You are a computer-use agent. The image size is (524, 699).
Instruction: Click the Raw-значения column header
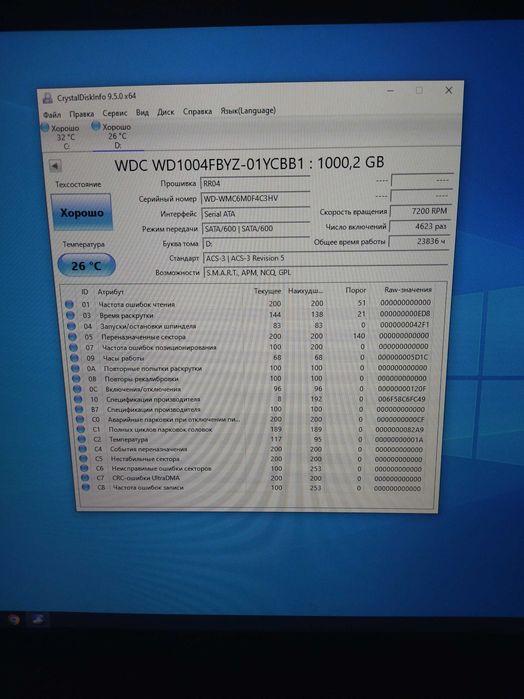pos(408,290)
